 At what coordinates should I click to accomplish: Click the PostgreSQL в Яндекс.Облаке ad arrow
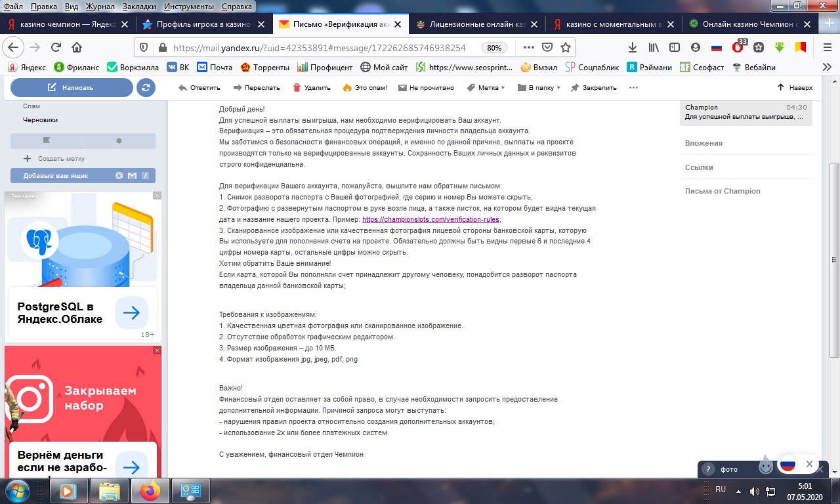coord(131,313)
